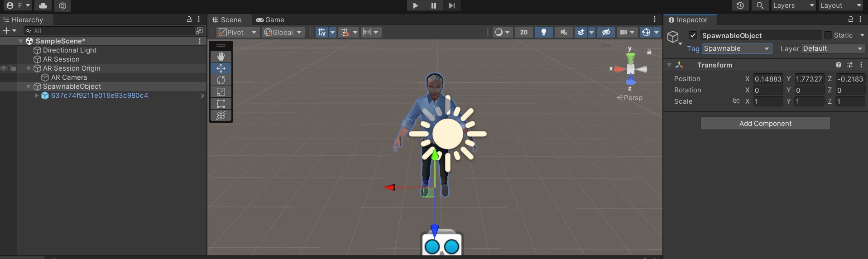This screenshot has width=868, height=259.
Task: Enable the Static checkbox
Action: click(828, 35)
